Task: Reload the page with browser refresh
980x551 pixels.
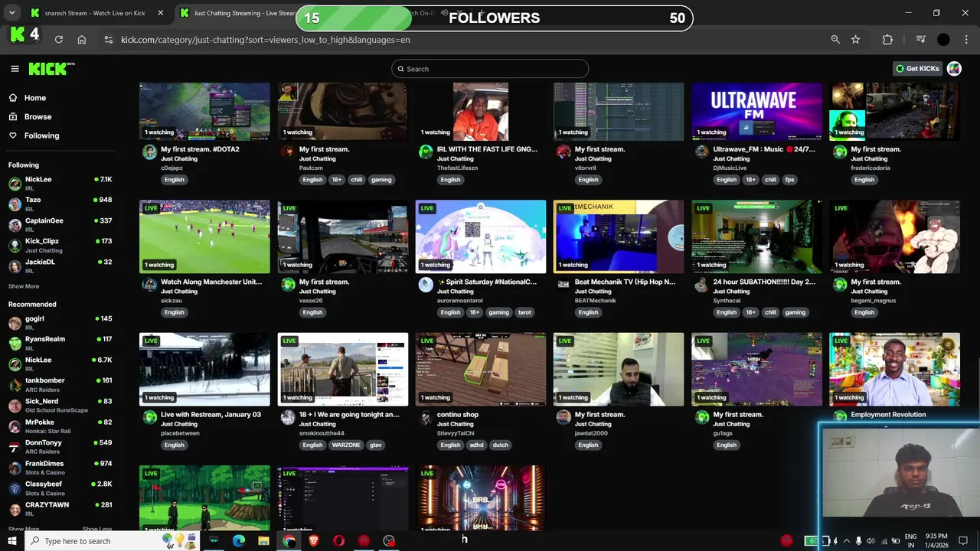Action: 58,40
